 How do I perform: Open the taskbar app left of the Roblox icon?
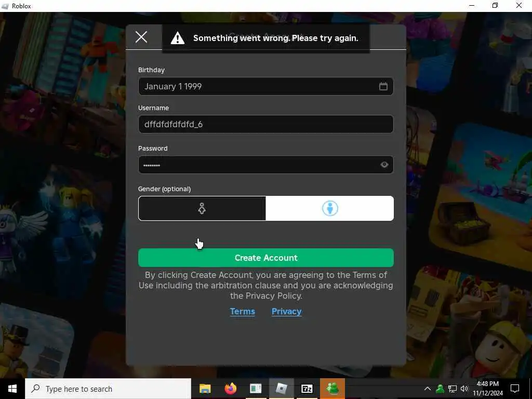(x=256, y=389)
